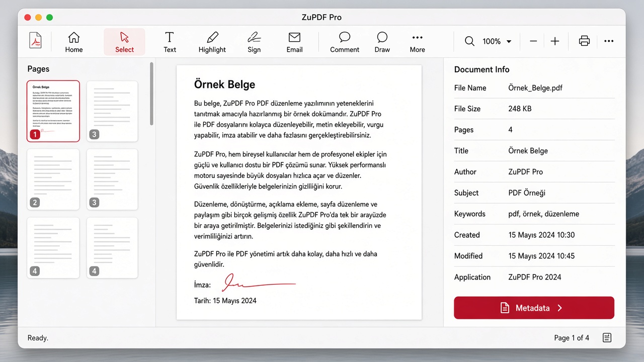Click the "Örnek Belge" heading in the document
The height and width of the screenshot is (362, 644).
click(x=224, y=84)
